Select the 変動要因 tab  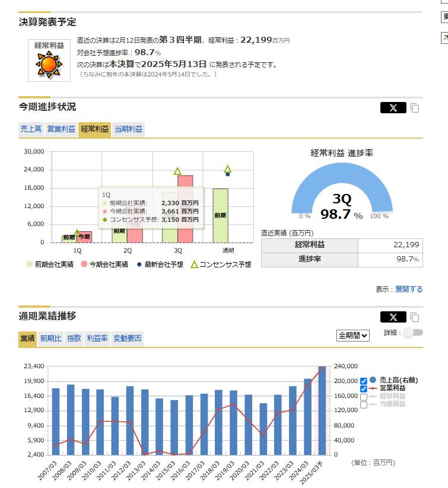(x=127, y=339)
